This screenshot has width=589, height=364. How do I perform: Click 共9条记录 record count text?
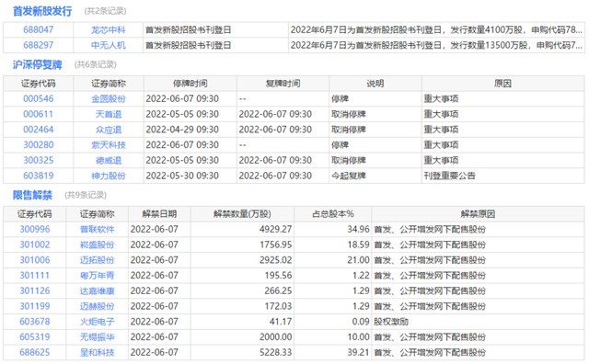point(86,195)
